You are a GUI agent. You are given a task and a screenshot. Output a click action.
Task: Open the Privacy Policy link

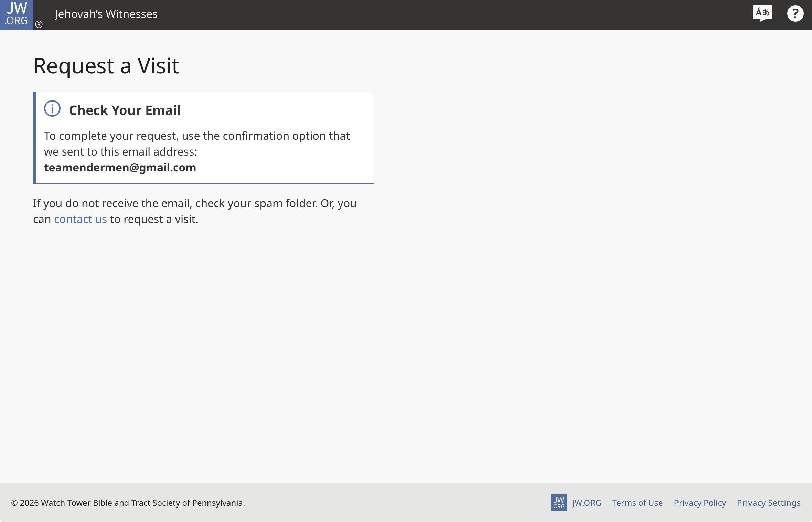[x=700, y=503]
